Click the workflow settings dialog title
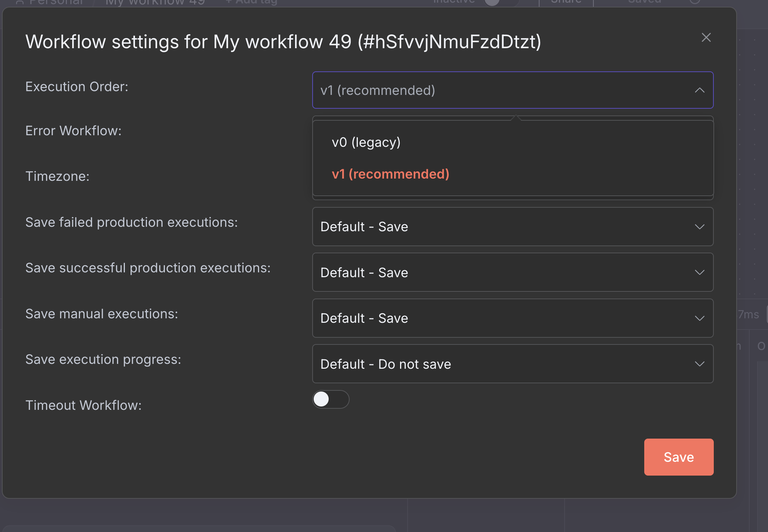 tap(283, 41)
